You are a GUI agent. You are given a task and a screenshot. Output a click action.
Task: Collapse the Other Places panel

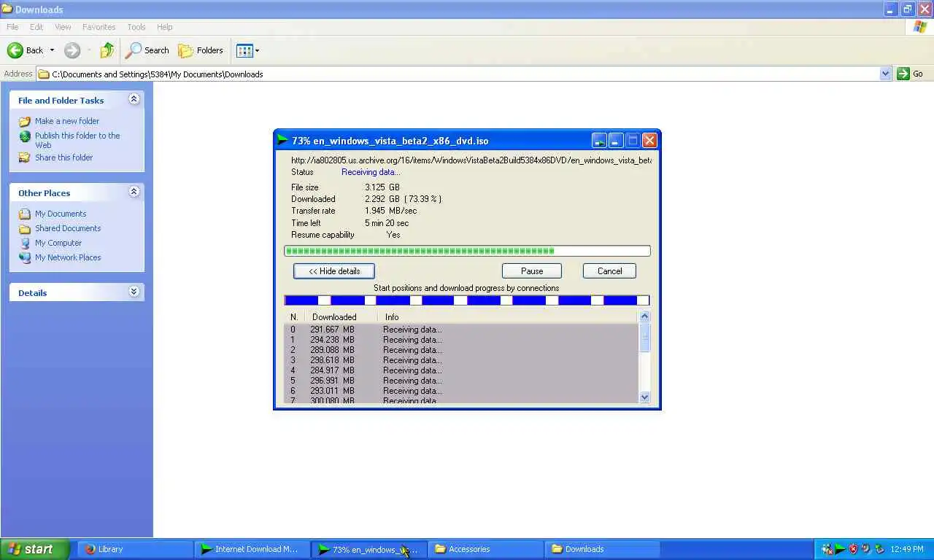tap(134, 192)
